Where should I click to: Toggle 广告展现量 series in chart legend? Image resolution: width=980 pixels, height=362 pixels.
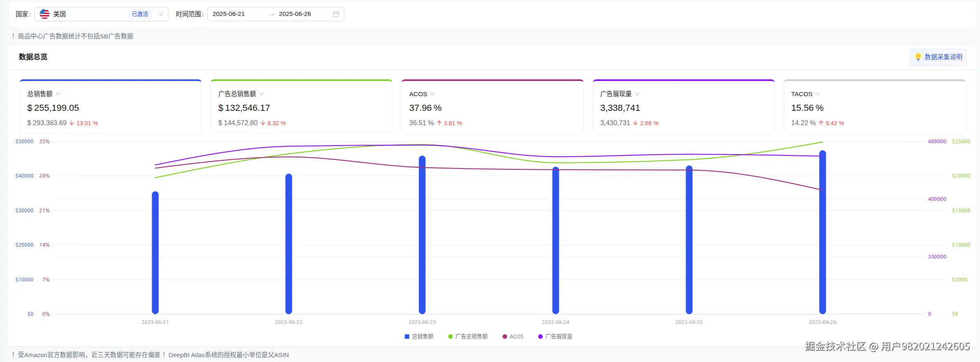pos(555,336)
